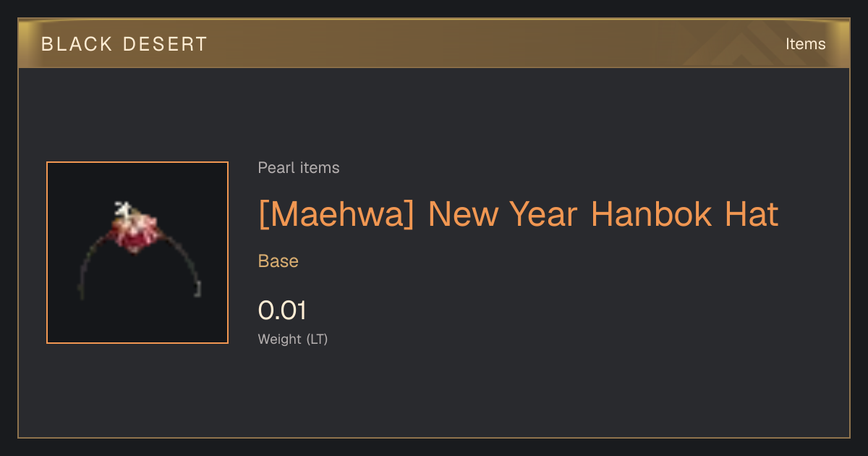Select the Base grade label
868x456 pixels.
coord(278,261)
